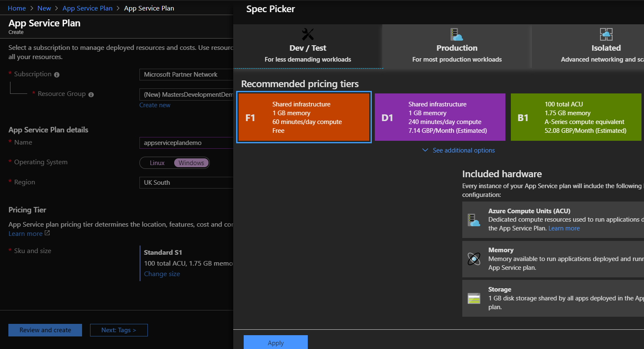The width and height of the screenshot is (644, 349).
Task: Click the Apply button
Action: click(x=275, y=342)
